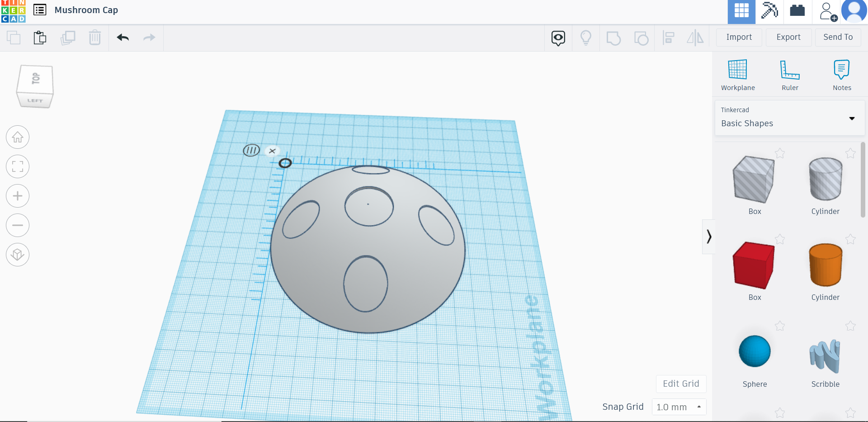This screenshot has width=868, height=422.
Task: Open the Notes tool
Action: click(842, 75)
